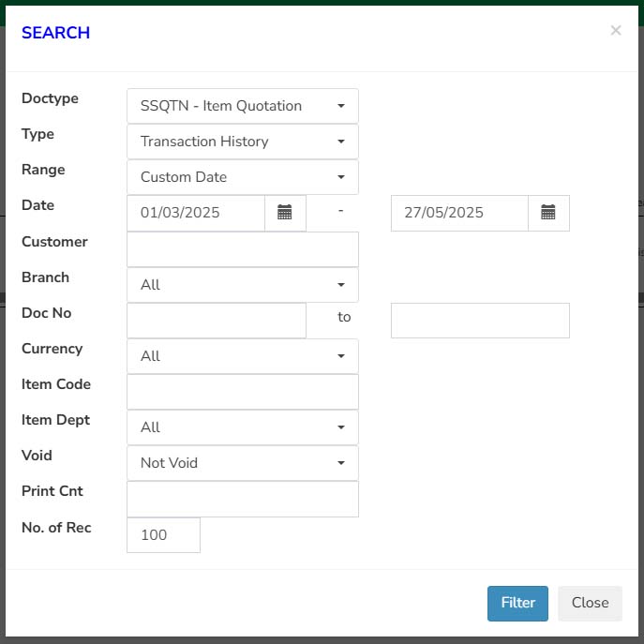Change the Void dropdown from Not Void
This screenshot has height=644, width=644.
[243, 463]
